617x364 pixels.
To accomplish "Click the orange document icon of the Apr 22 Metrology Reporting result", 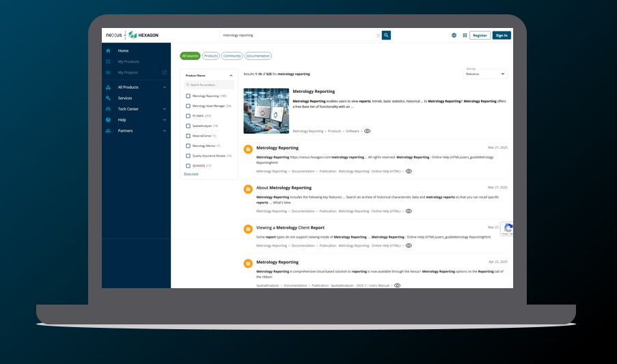I will tap(248, 264).
